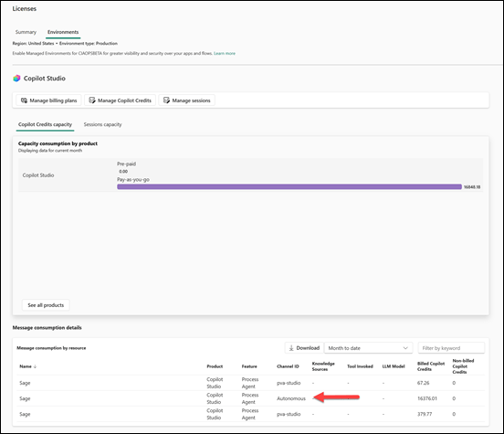Image resolution: width=504 pixels, height=434 pixels.
Task: Click the purple Pay-as-you-go usage bar
Action: [289, 187]
